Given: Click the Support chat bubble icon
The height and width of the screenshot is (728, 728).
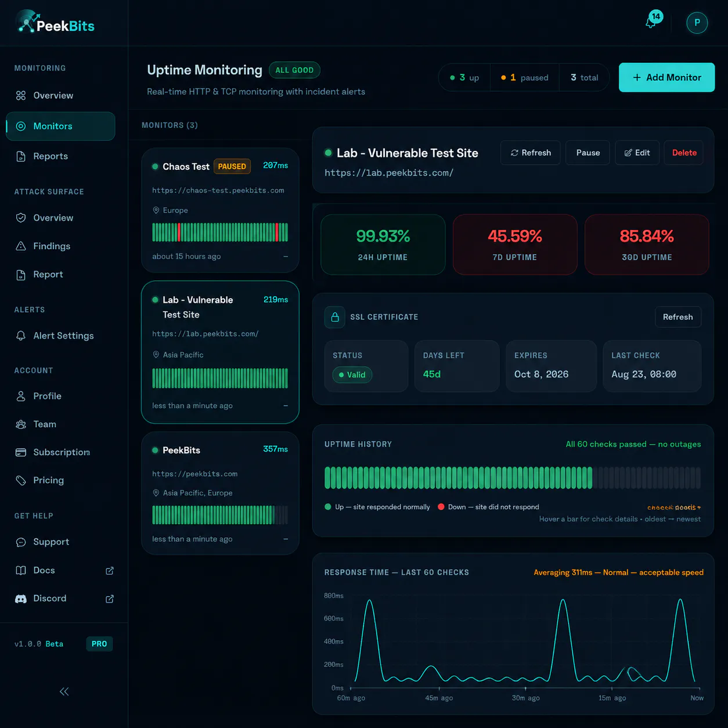Looking at the screenshot, I should click(21, 542).
